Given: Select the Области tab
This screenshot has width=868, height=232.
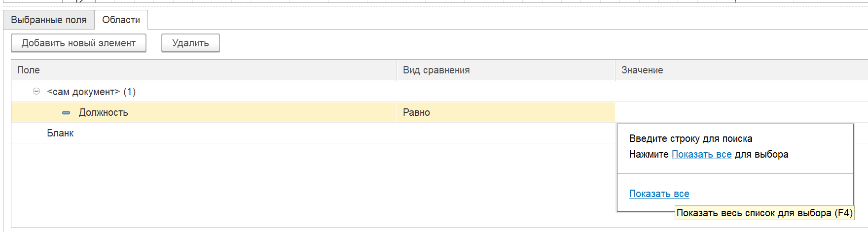Looking at the screenshot, I should pyautogui.click(x=121, y=20).
